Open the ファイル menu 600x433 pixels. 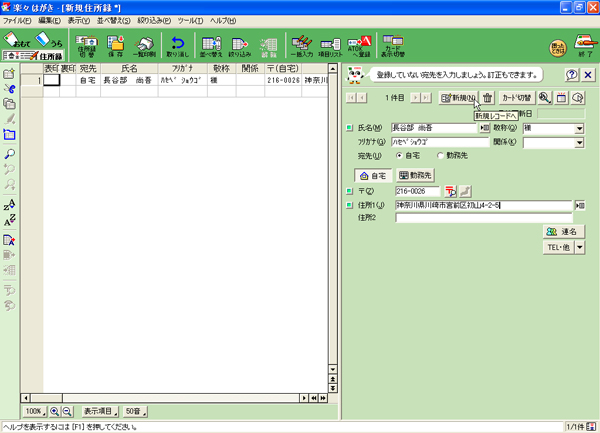click(17, 19)
